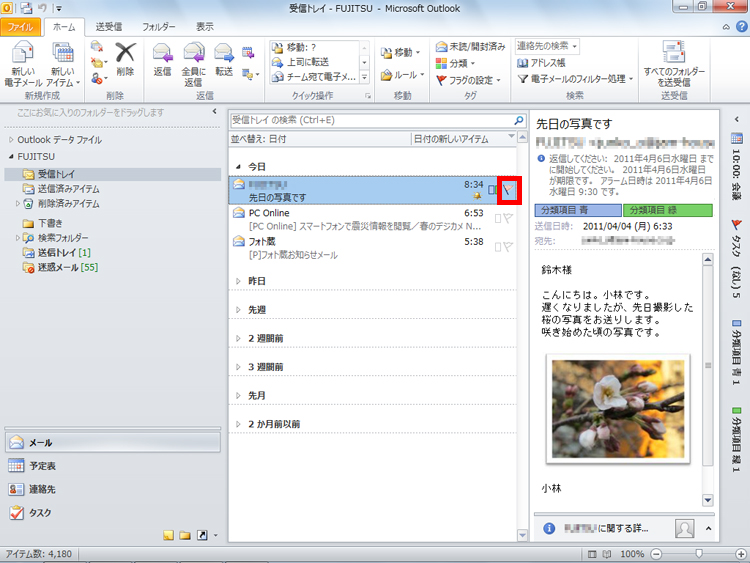Open the 送信トレイ [1] folder
750x563 pixels.
click(x=57, y=252)
